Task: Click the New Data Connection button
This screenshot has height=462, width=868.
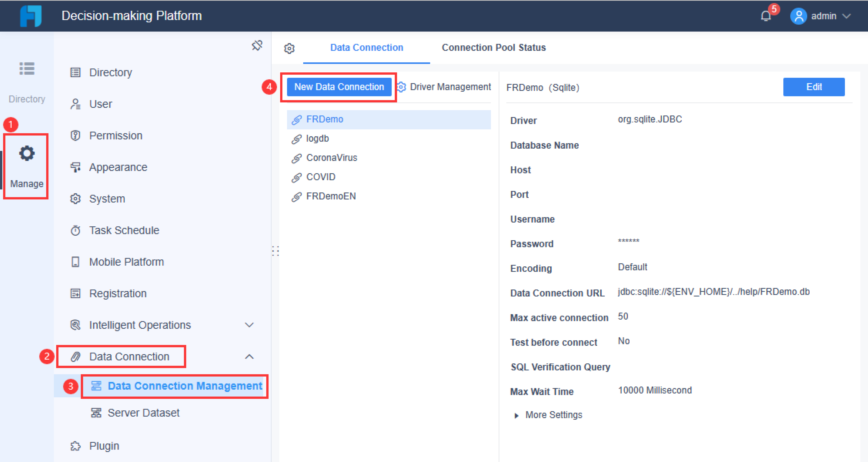Action: (338, 87)
